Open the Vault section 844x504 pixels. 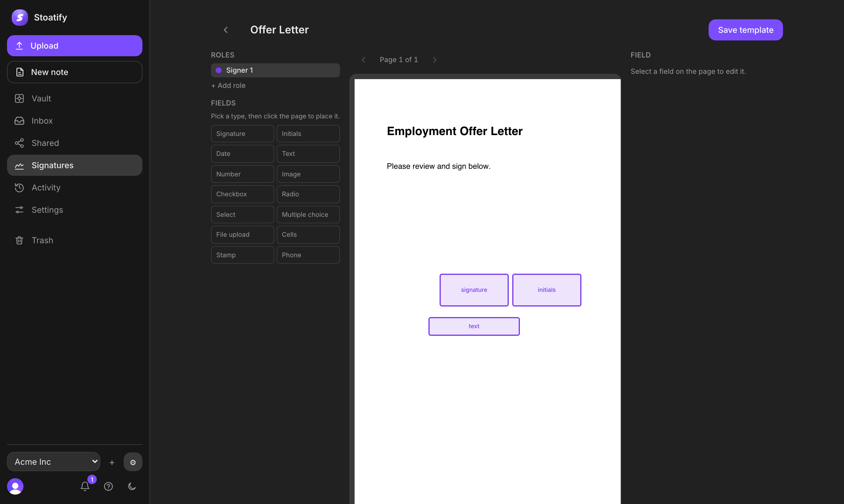74,98
